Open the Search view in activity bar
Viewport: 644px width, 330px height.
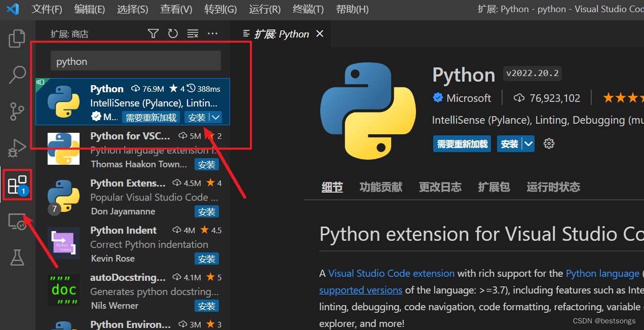(x=17, y=75)
